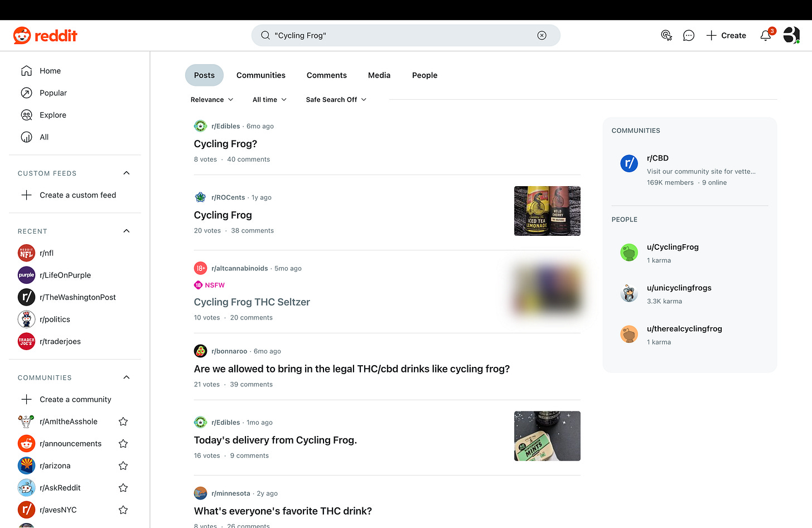Click the r/bonnaroo post community icon

pyautogui.click(x=200, y=351)
